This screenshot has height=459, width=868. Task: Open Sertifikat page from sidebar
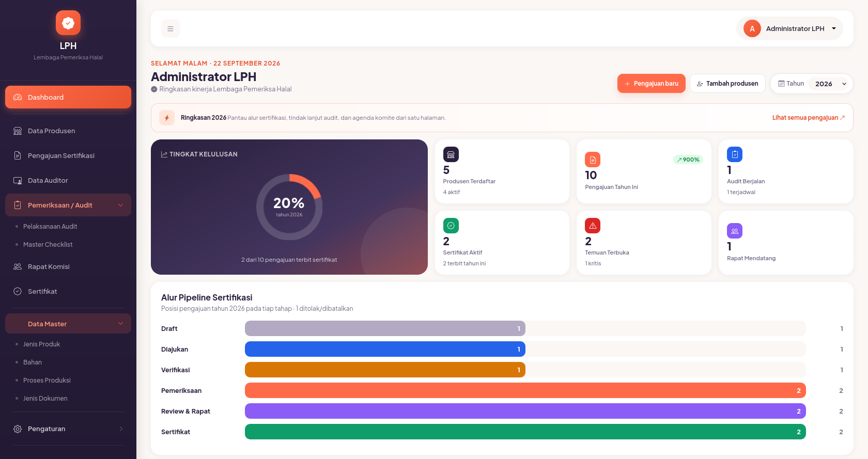pos(68,291)
